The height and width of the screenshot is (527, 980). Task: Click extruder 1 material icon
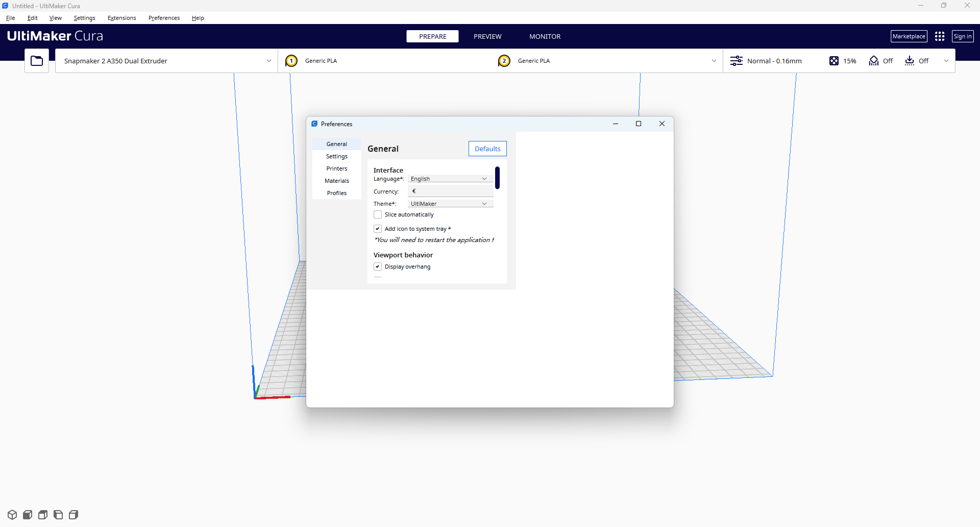tap(291, 61)
